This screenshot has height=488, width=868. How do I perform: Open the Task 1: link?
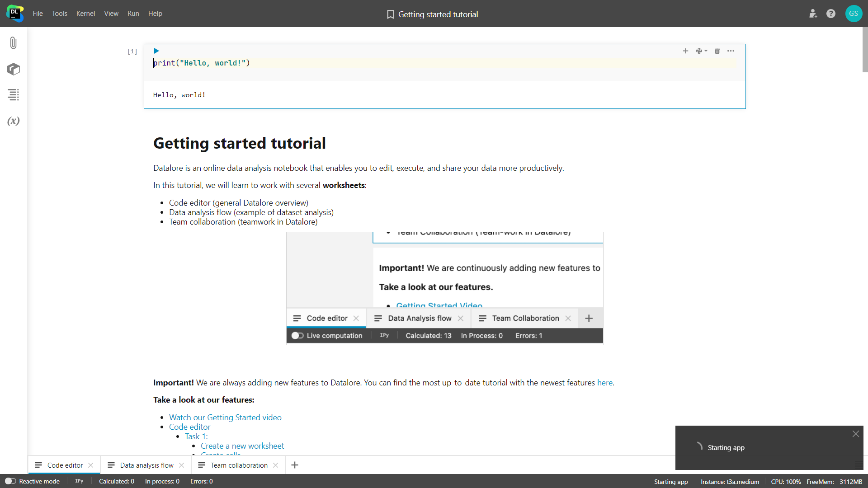[196, 436]
